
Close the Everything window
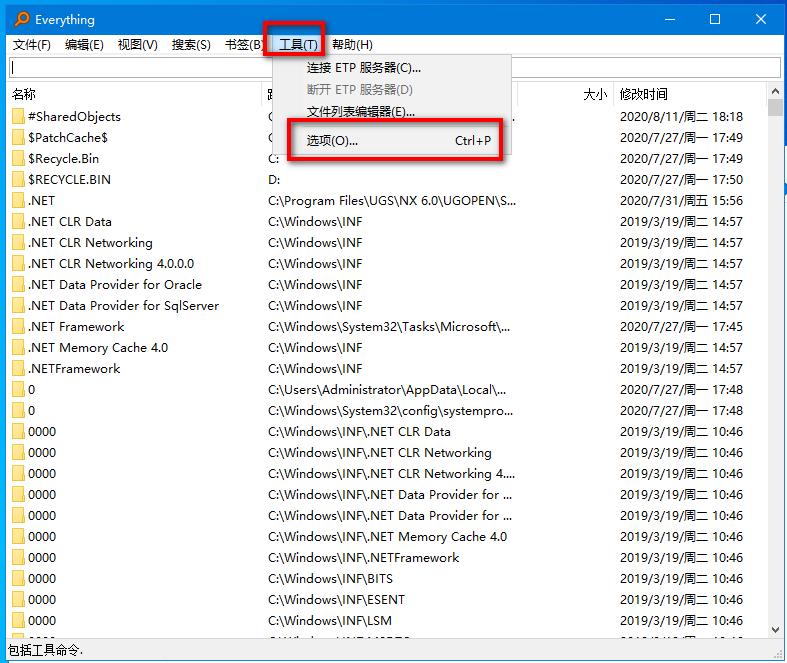pyautogui.click(x=760, y=19)
